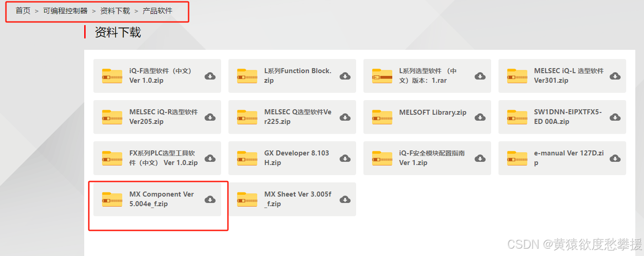Select 产品软件 breadcrumb item
This screenshot has height=256, width=644.
(x=157, y=11)
